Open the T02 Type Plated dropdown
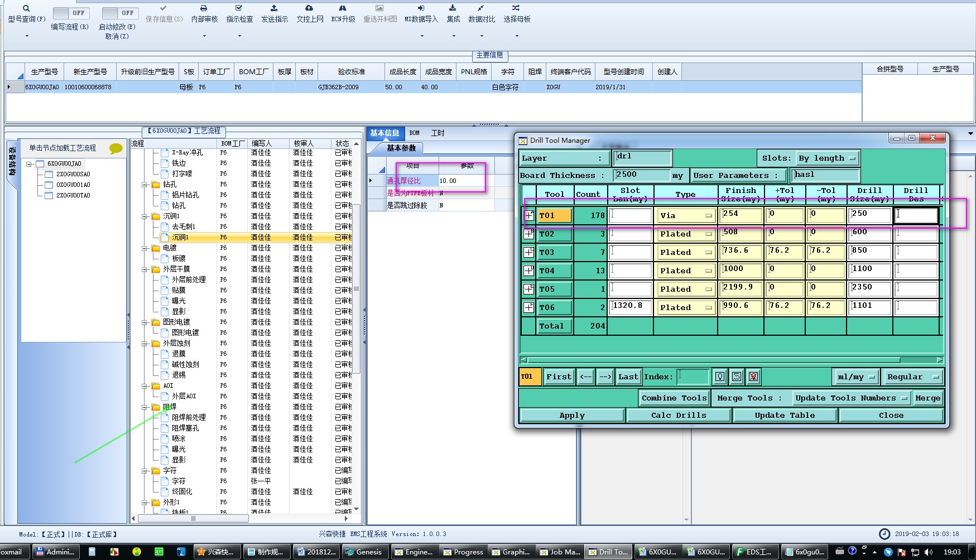 tap(686, 234)
